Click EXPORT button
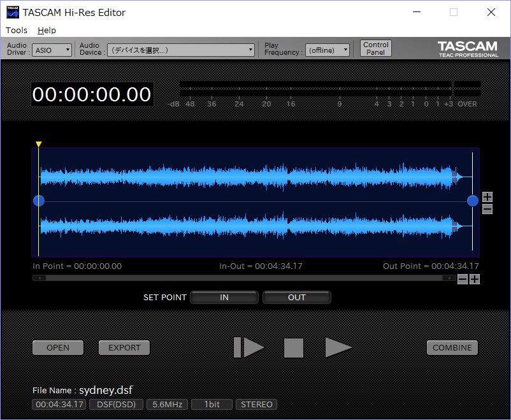511x420 pixels. [124, 347]
